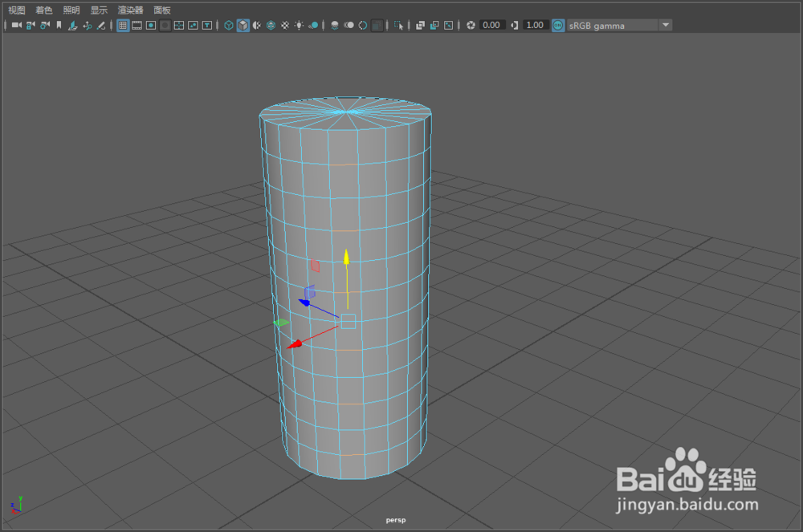Toggle the motion blur icon
Screen dimensions: 803x532
point(349,25)
